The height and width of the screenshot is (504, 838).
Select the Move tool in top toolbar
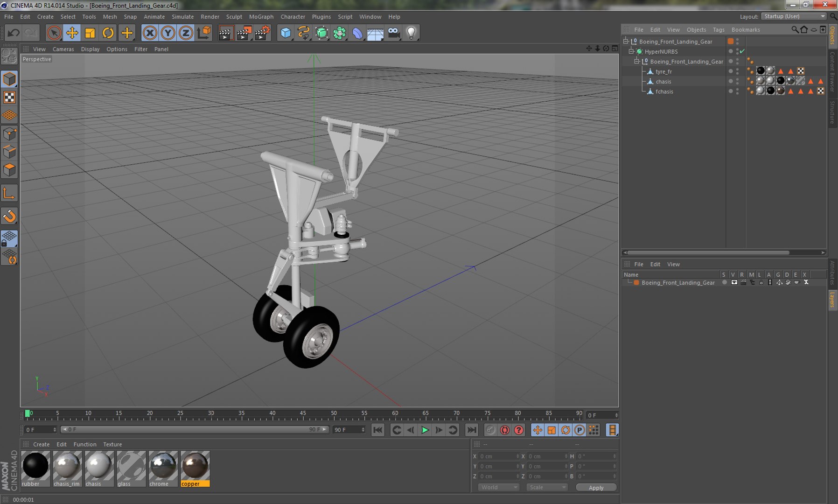pyautogui.click(x=72, y=33)
